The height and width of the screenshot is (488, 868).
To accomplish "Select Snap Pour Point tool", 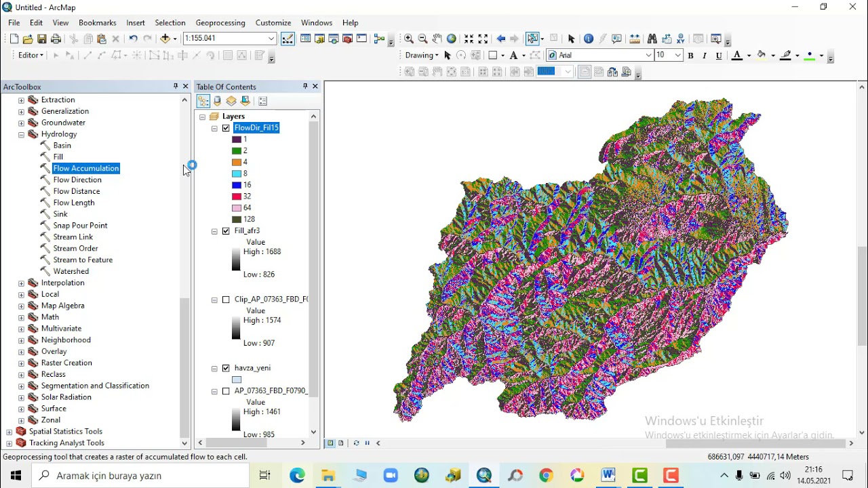I will point(81,225).
